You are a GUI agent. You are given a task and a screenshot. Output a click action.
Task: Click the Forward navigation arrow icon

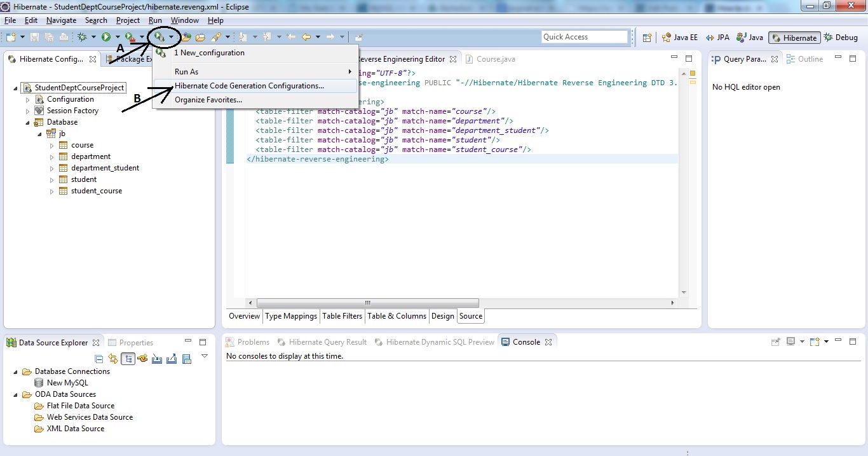click(x=330, y=38)
